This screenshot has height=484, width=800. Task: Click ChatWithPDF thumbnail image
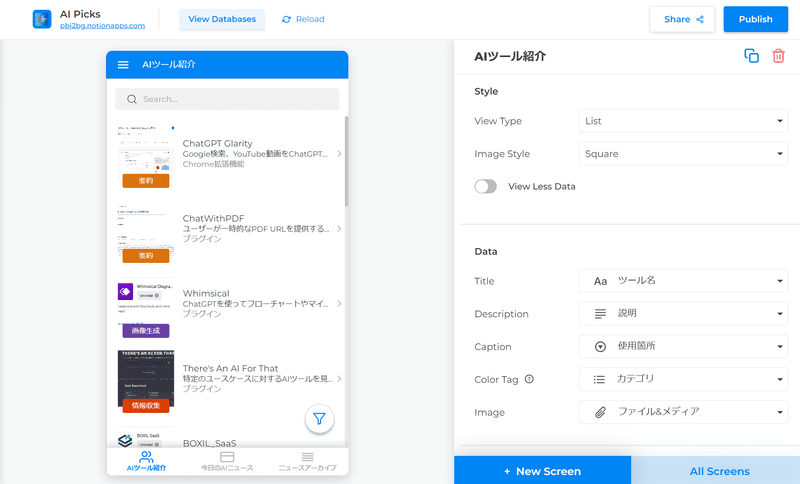point(146,228)
